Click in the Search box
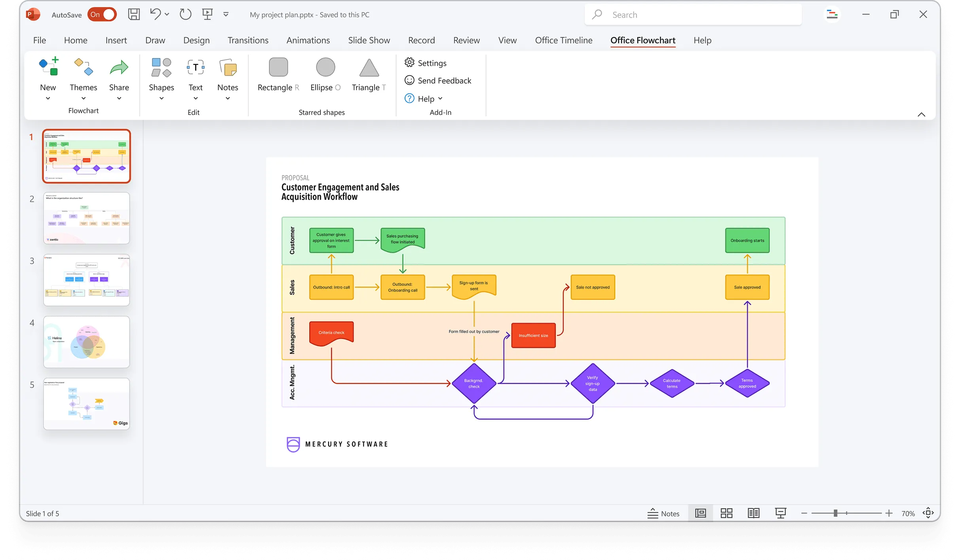The width and height of the screenshot is (960, 560). (693, 15)
